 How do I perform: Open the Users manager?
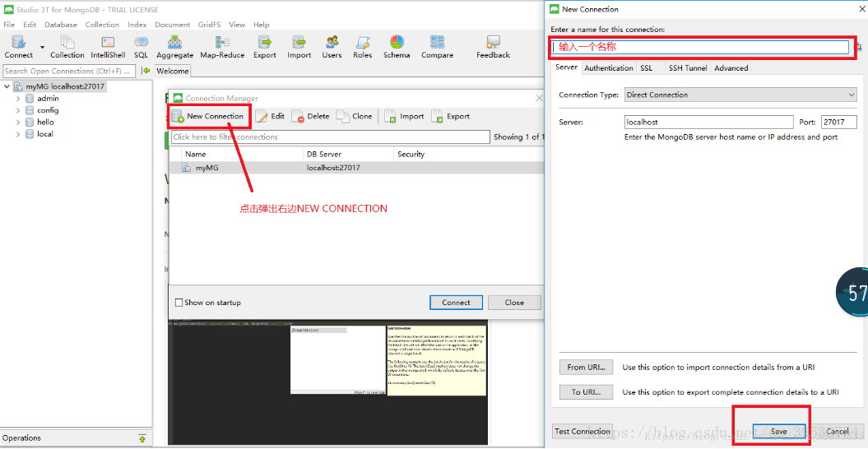tap(332, 47)
